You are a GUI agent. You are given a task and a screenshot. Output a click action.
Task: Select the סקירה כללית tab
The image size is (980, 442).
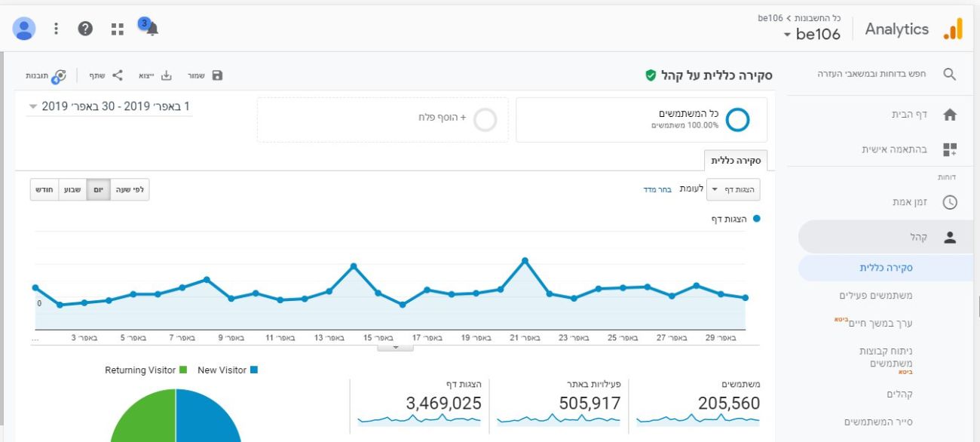click(x=736, y=161)
